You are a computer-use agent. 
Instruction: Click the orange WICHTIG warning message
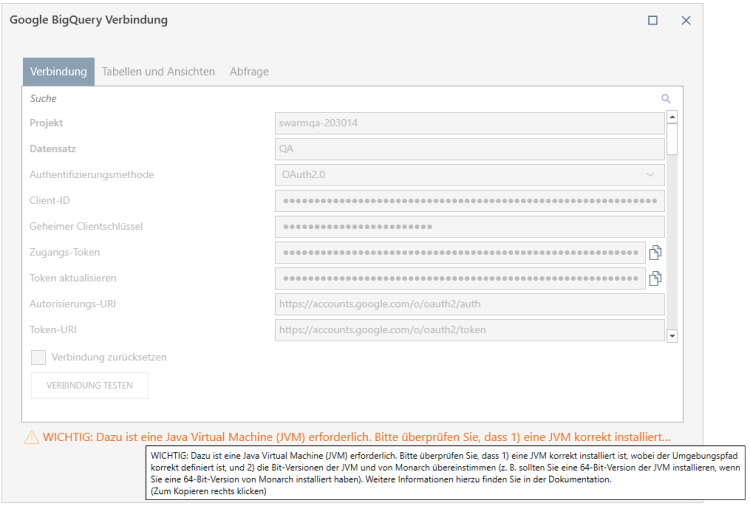point(356,437)
